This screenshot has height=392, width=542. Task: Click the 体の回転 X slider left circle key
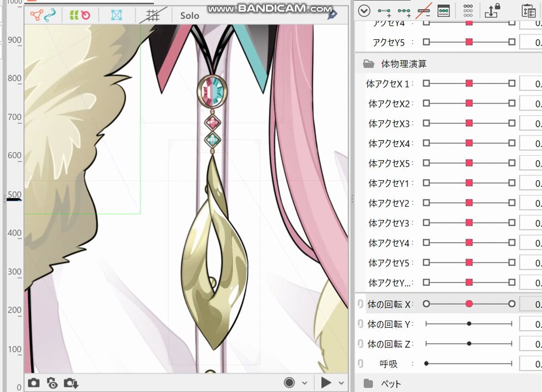tap(426, 304)
